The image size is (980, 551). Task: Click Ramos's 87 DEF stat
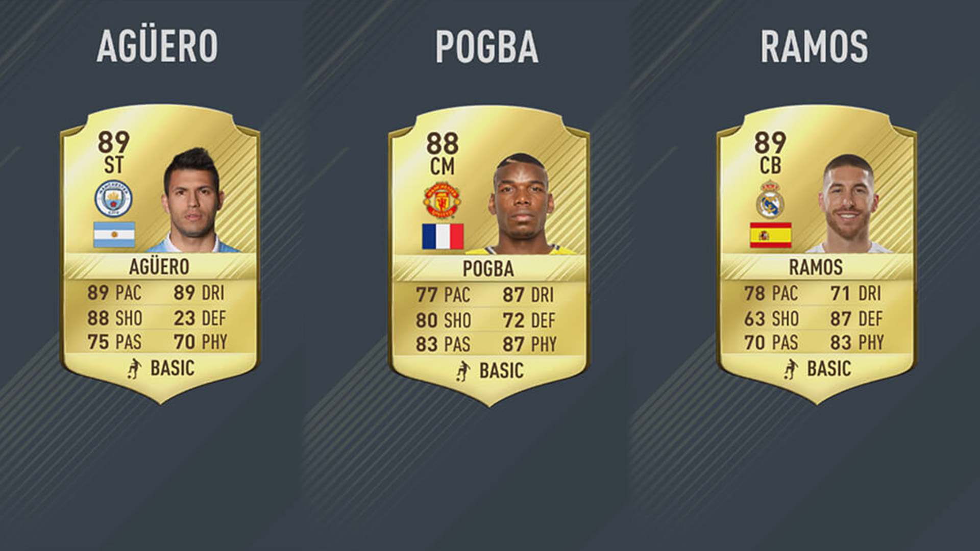click(856, 319)
